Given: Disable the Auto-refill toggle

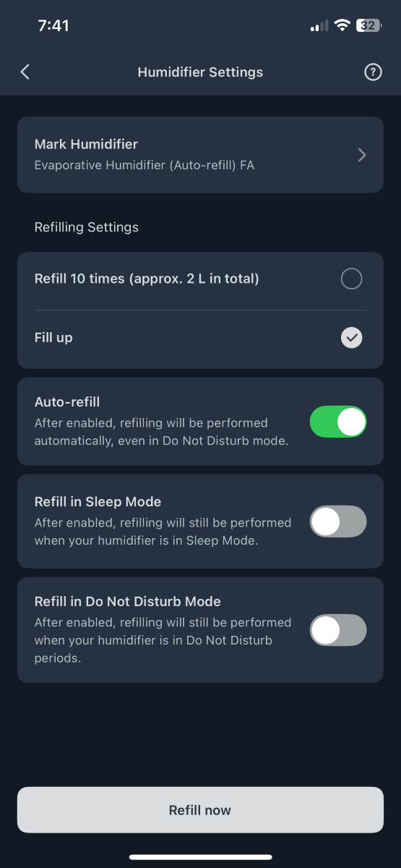Looking at the screenshot, I should [338, 422].
